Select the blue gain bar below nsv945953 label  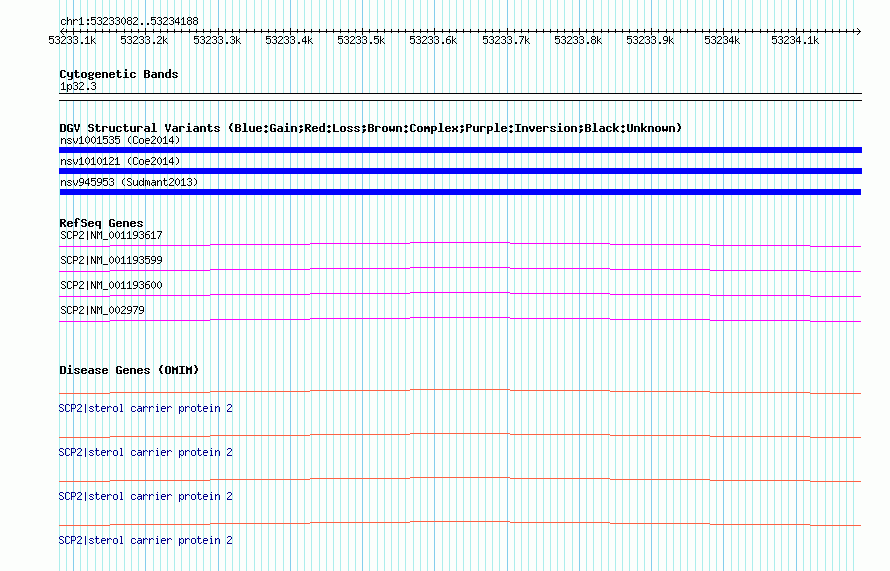coord(460,192)
